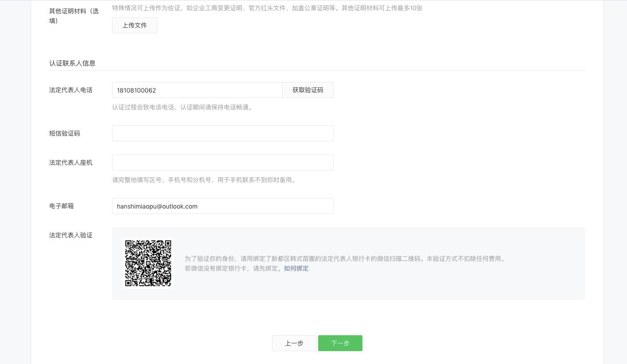Screen dimensions: 627x364
Task: Click the verification QR code image
Action: pos(148,263)
